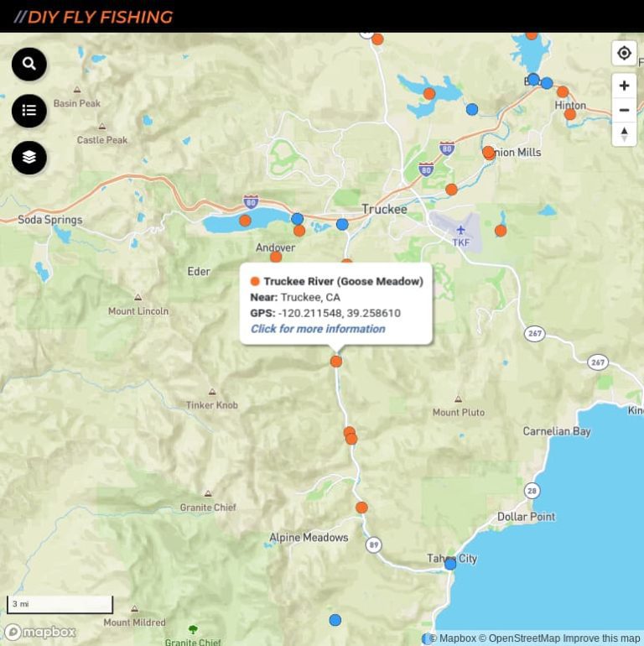Screen dimensions: 644x646
Task: Open the map search button
Action: (29, 64)
